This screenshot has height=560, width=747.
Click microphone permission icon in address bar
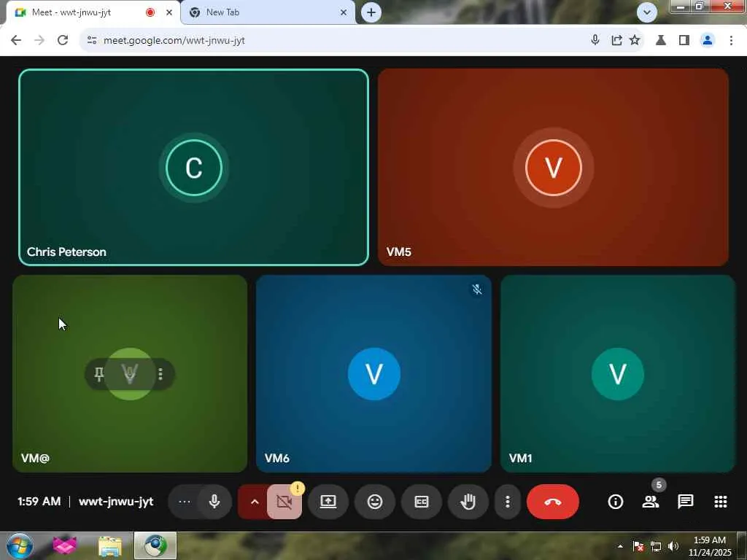pyautogui.click(x=595, y=40)
